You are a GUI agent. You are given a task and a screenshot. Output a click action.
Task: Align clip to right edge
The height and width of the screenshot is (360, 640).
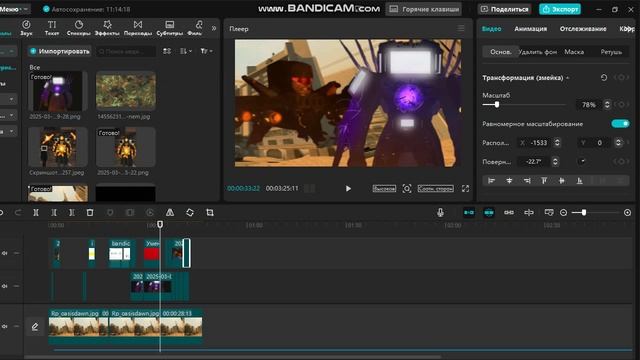[x=527, y=180]
